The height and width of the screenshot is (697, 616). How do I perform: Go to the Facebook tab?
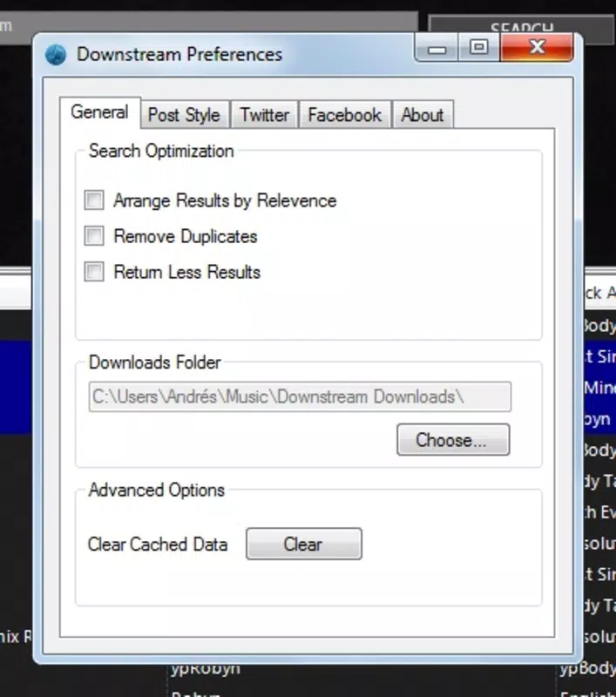point(345,115)
